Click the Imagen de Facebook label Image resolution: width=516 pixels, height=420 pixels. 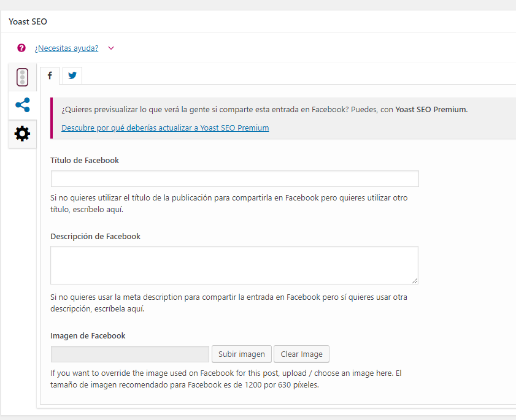click(x=88, y=336)
